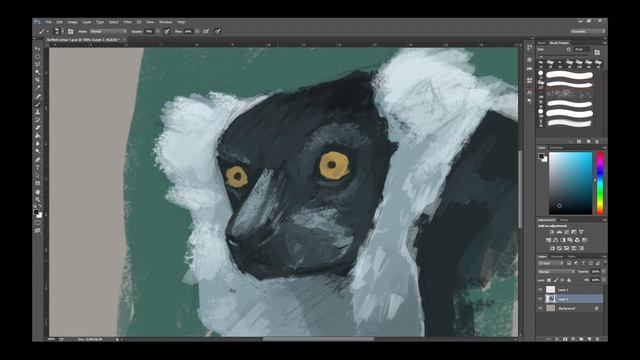Screen dimensions: 640x360
Task: Select the Move tool
Action: (x=38, y=49)
